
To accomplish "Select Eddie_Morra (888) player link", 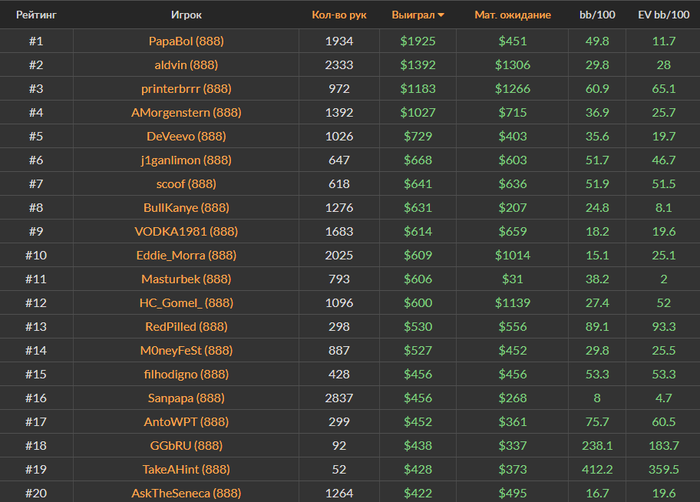I will click(x=186, y=255).
